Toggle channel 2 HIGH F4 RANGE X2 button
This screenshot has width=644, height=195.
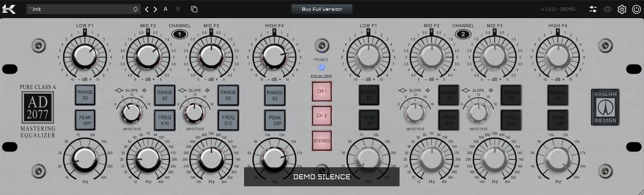(x=558, y=95)
